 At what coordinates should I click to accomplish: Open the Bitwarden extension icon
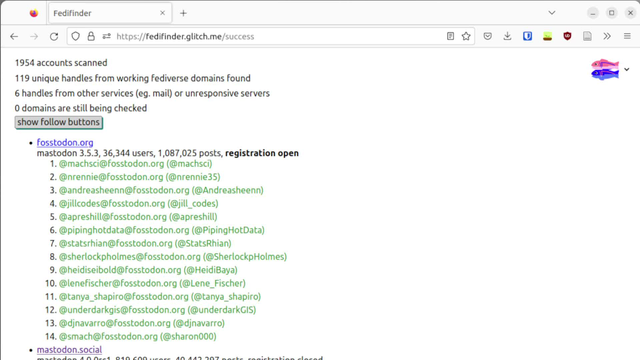(527, 36)
